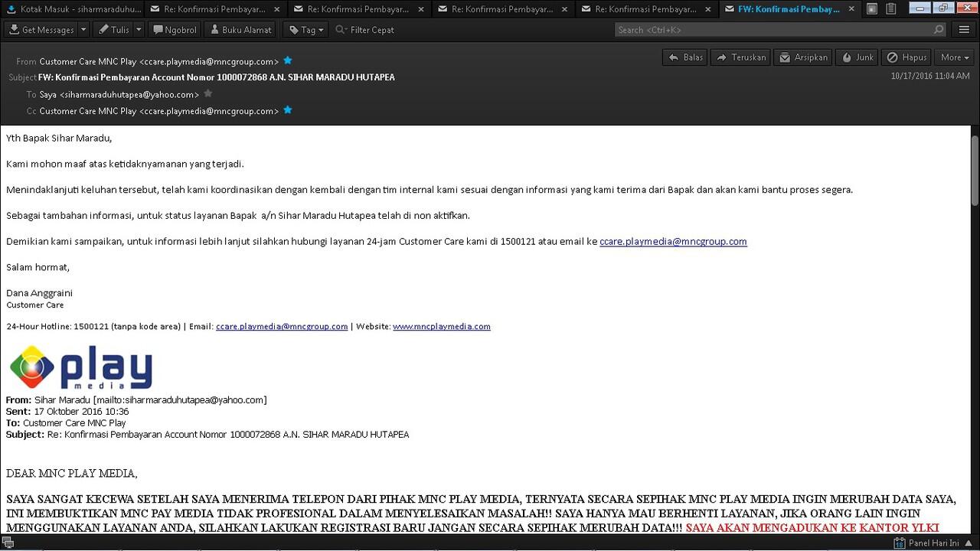
Task: Expand the Tulis dropdown arrow
Action: click(139, 30)
